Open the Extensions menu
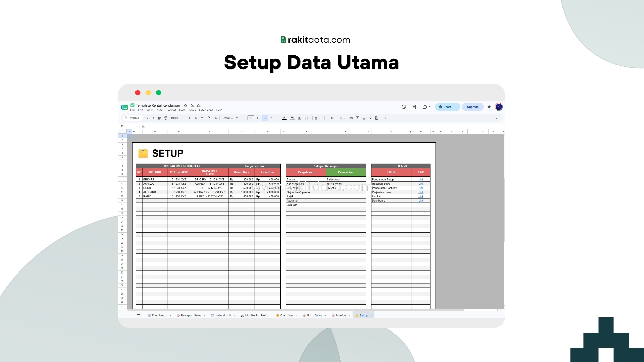 pos(206,110)
